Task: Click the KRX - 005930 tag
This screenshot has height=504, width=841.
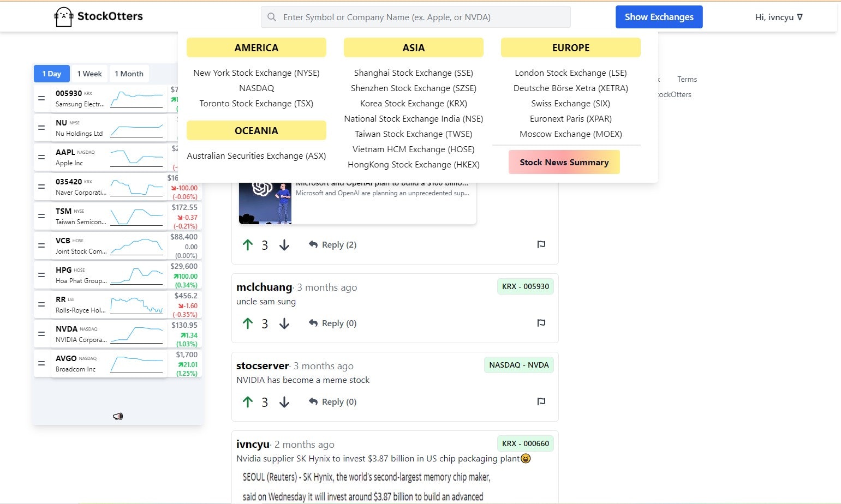Action: [526, 286]
